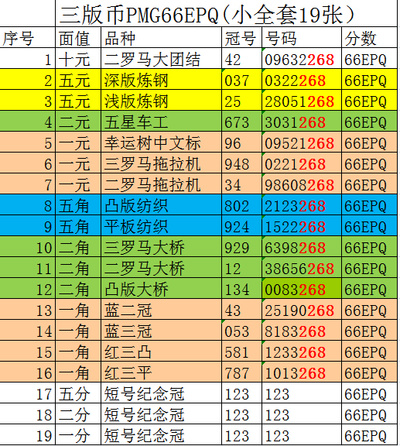
Task: Select the 分数 header cell
Action: 369,37
